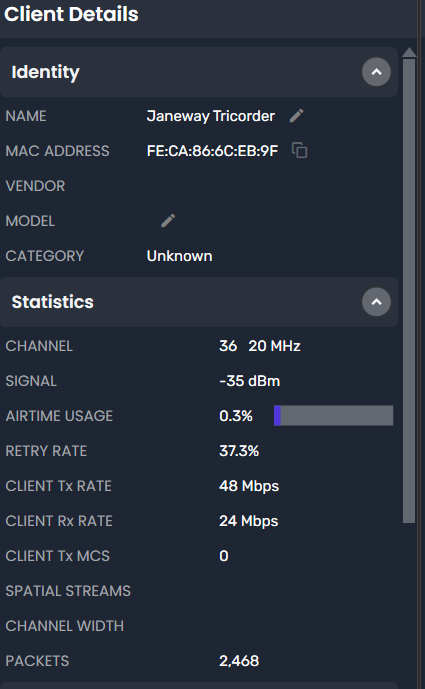Image resolution: width=425 pixels, height=689 pixels.
Task: Click the MAC address FE:CA:86:6C:EB:9F
Action: click(x=212, y=151)
